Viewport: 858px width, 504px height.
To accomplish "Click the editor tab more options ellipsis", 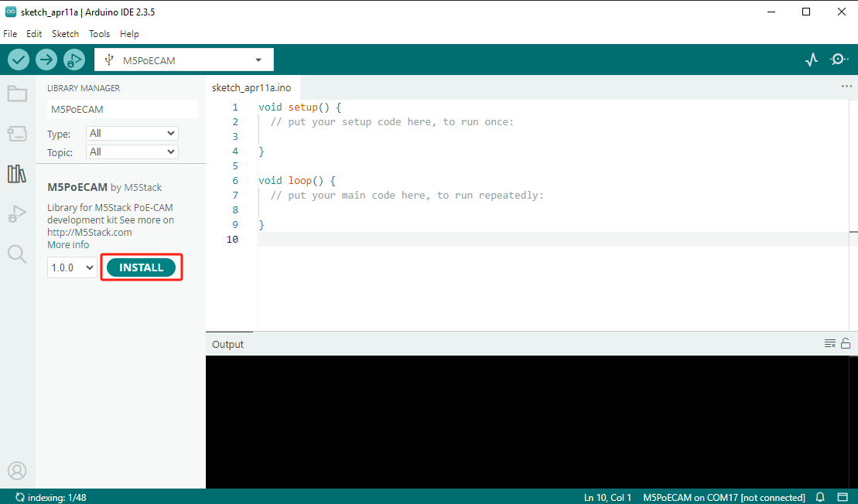I will (x=846, y=87).
